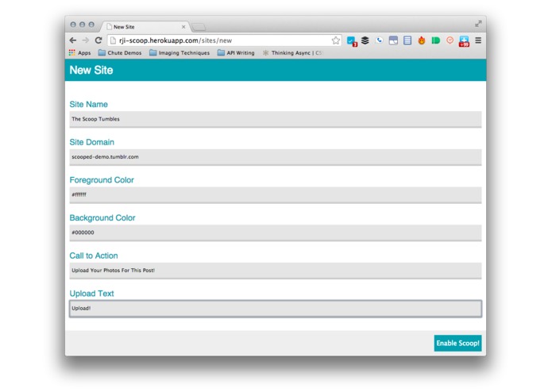
Task: Click the Foreground Color label
Action: (102, 180)
